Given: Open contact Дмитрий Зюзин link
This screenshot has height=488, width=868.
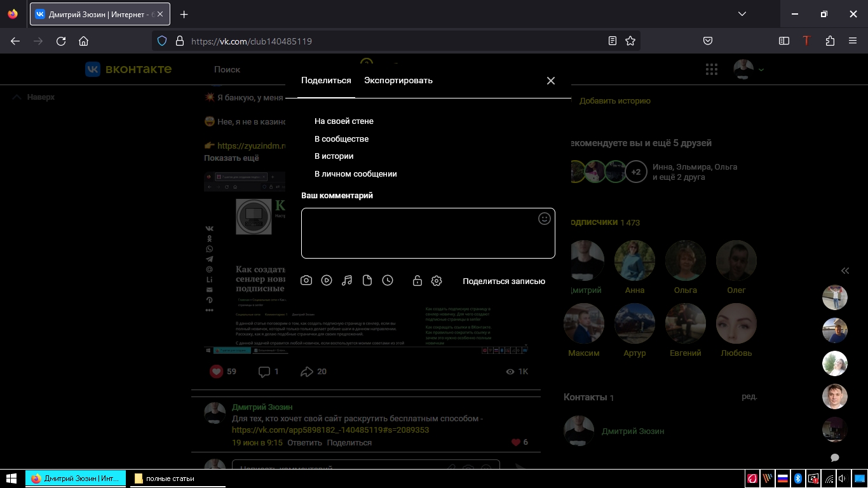Looking at the screenshot, I should [633, 431].
